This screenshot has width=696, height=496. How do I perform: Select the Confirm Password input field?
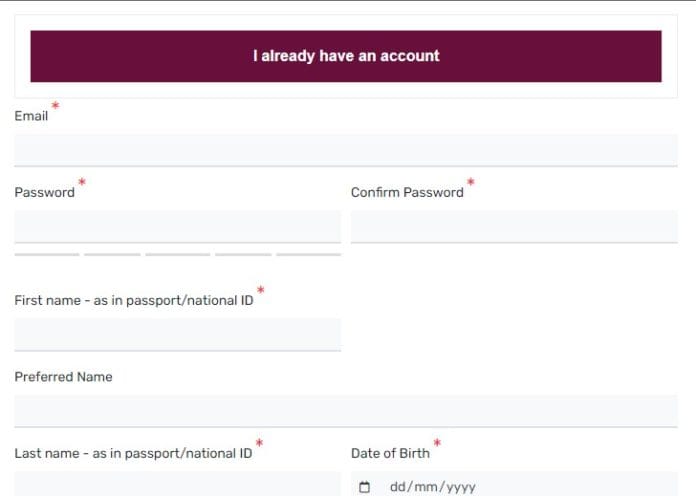(513, 226)
